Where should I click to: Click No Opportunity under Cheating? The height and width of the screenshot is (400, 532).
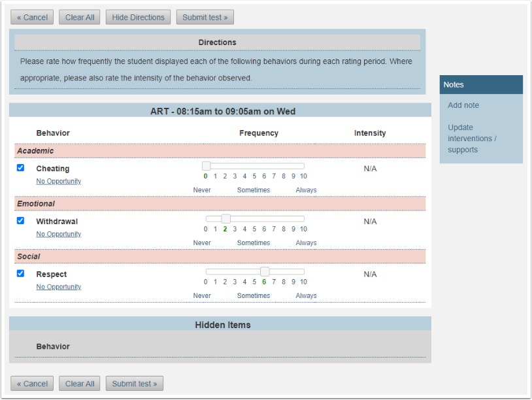58,181
